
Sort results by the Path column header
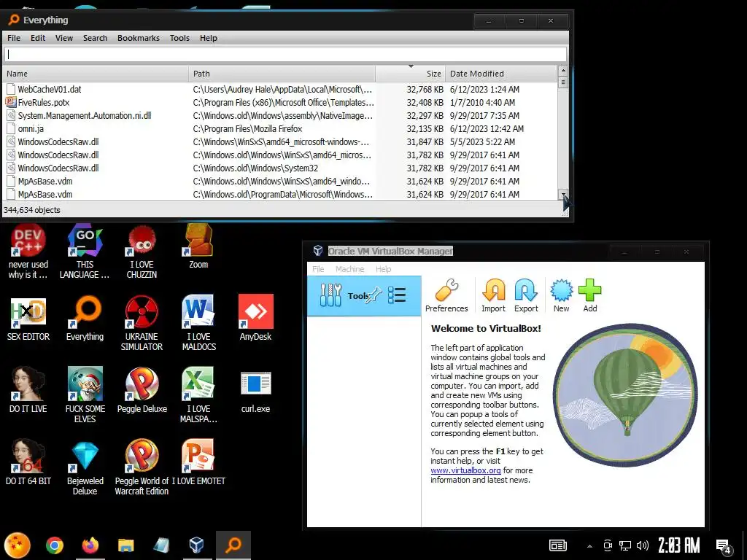pyautogui.click(x=282, y=74)
